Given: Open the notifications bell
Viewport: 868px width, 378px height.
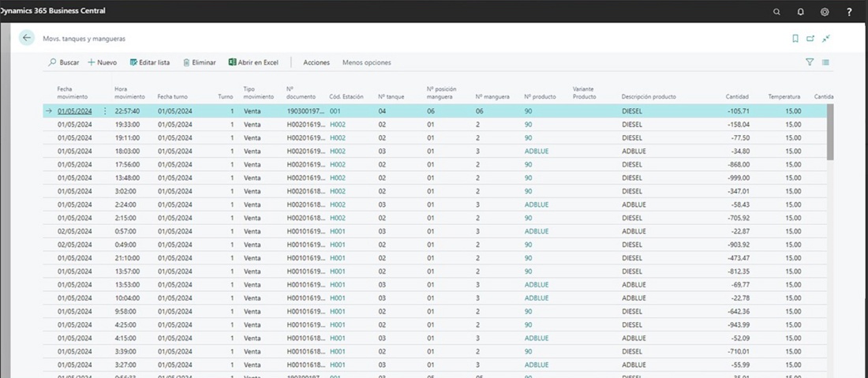Looking at the screenshot, I should (x=800, y=12).
